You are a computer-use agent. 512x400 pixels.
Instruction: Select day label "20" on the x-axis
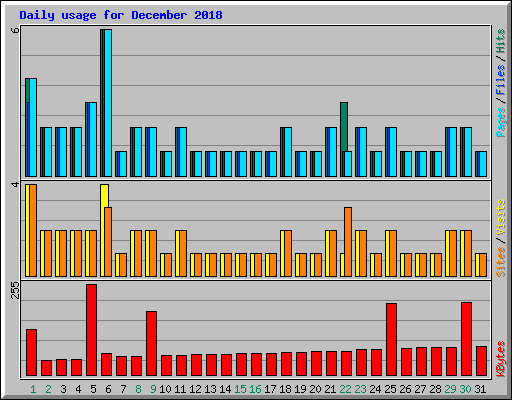[x=315, y=389]
